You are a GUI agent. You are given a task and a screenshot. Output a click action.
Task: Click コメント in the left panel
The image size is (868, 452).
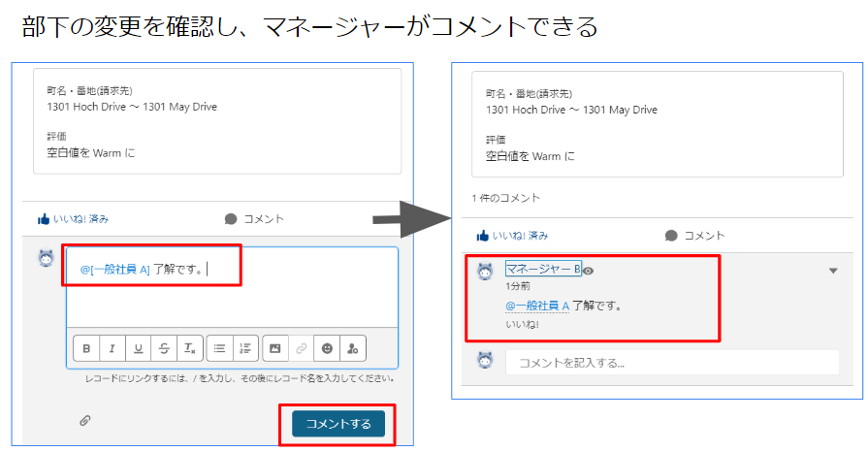[x=254, y=219]
